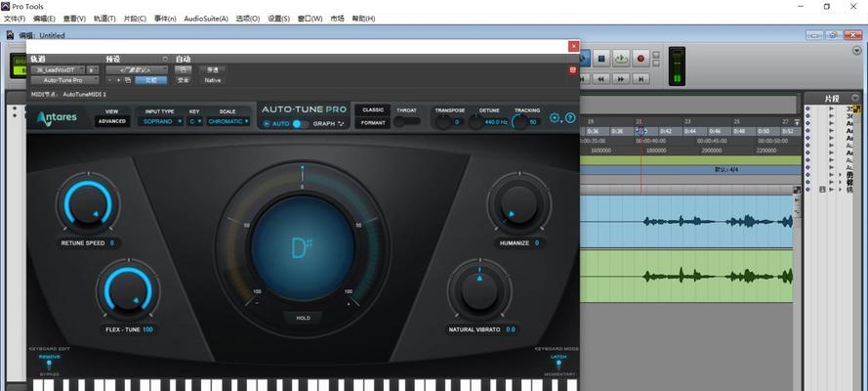Screen dimensions: 868x391
Task: Open the Input Type Soprano dropdown
Action: tap(160, 121)
